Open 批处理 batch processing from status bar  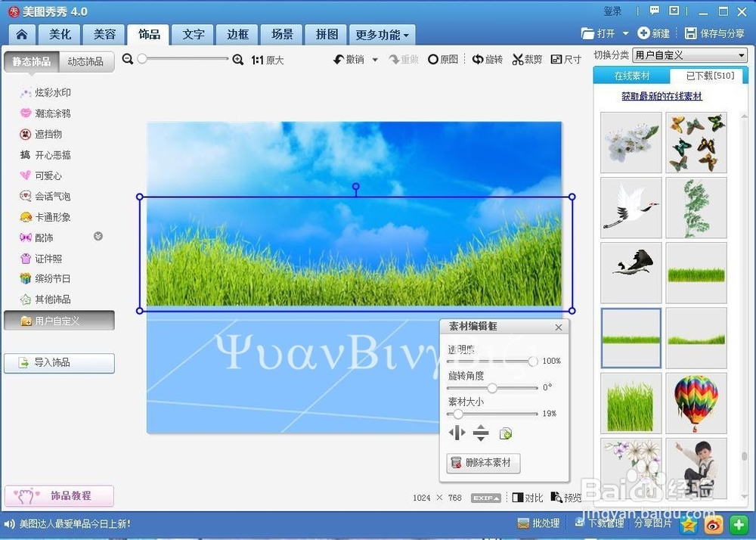[x=538, y=523]
